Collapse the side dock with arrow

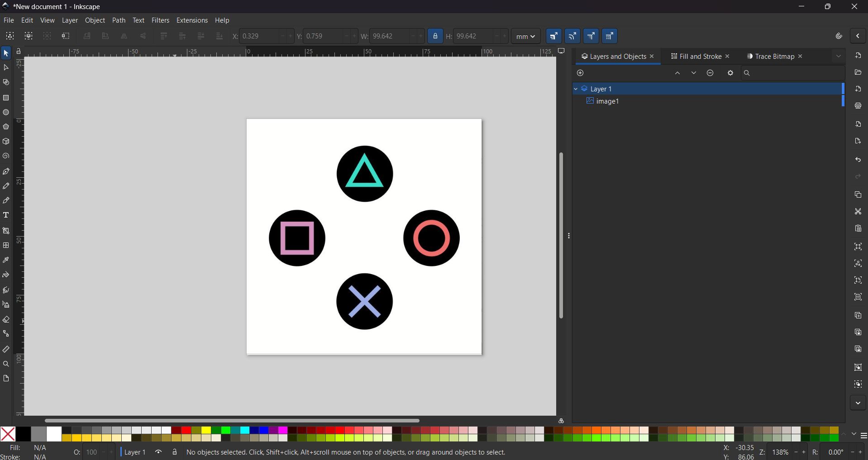[858, 36]
